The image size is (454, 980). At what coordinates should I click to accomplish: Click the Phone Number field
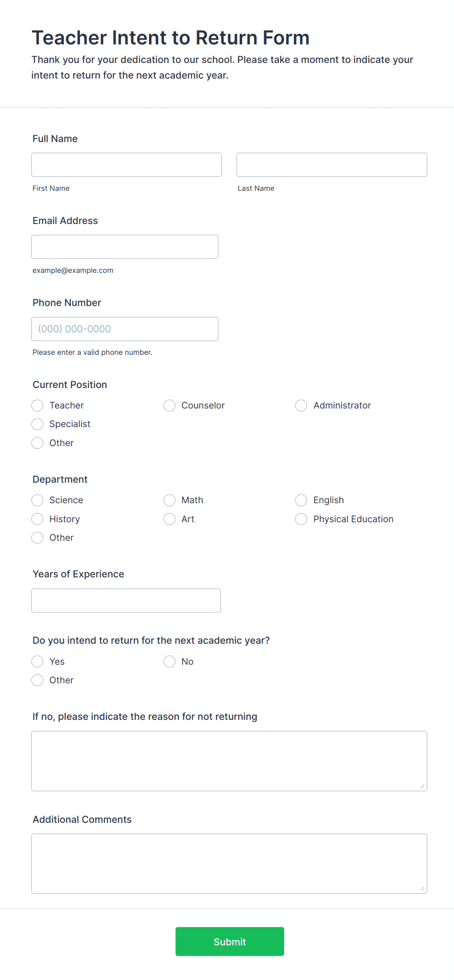click(x=124, y=328)
